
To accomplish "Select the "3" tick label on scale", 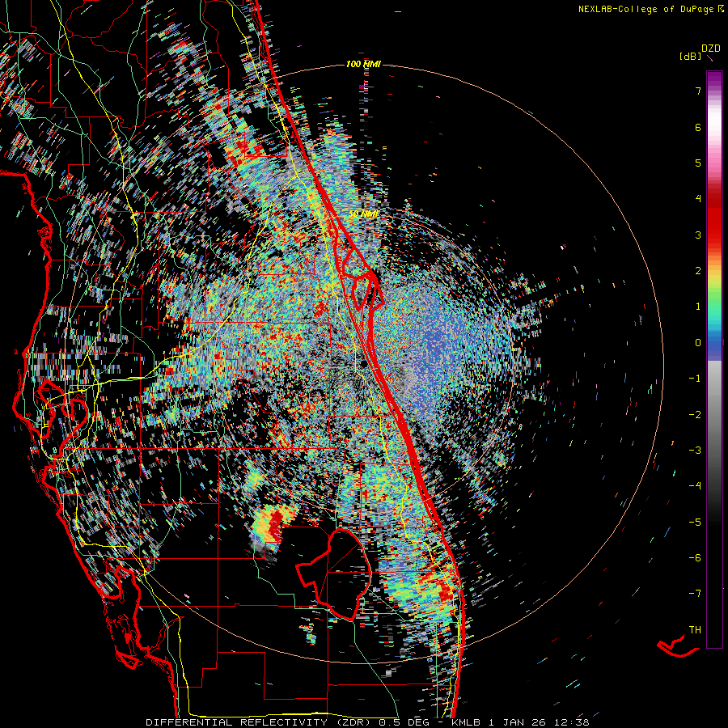I will pyautogui.click(x=698, y=235).
